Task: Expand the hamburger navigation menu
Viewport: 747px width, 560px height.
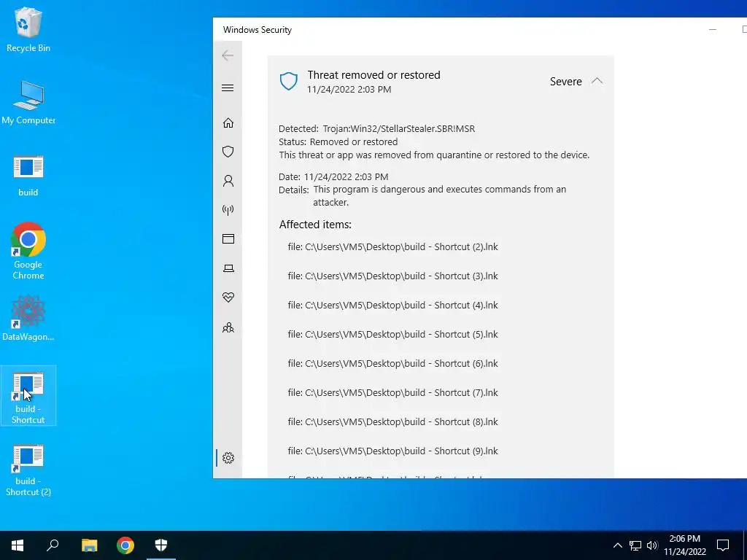Action: [228, 87]
